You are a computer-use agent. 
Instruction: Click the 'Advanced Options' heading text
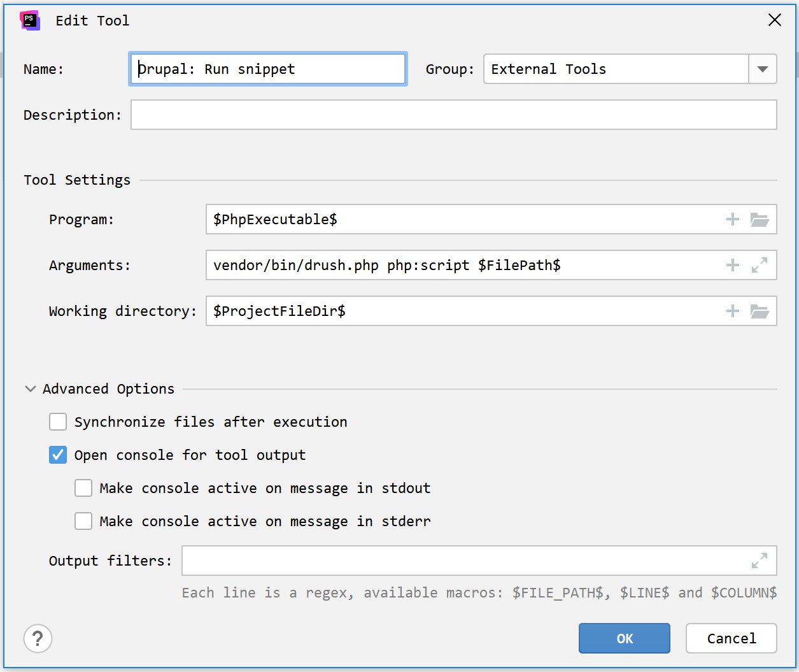click(108, 389)
